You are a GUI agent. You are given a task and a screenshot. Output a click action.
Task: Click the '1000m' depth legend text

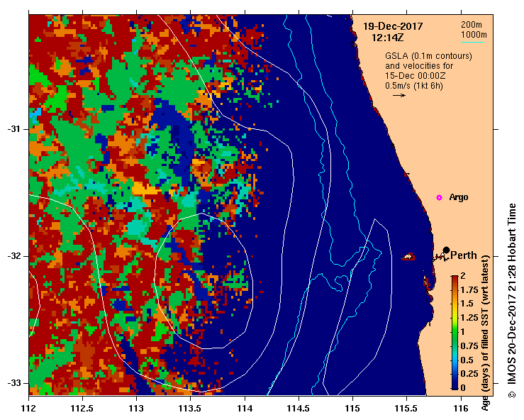(x=474, y=35)
